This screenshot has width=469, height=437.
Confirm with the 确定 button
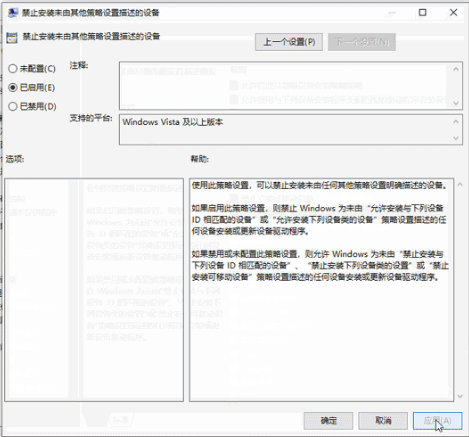tap(328, 421)
